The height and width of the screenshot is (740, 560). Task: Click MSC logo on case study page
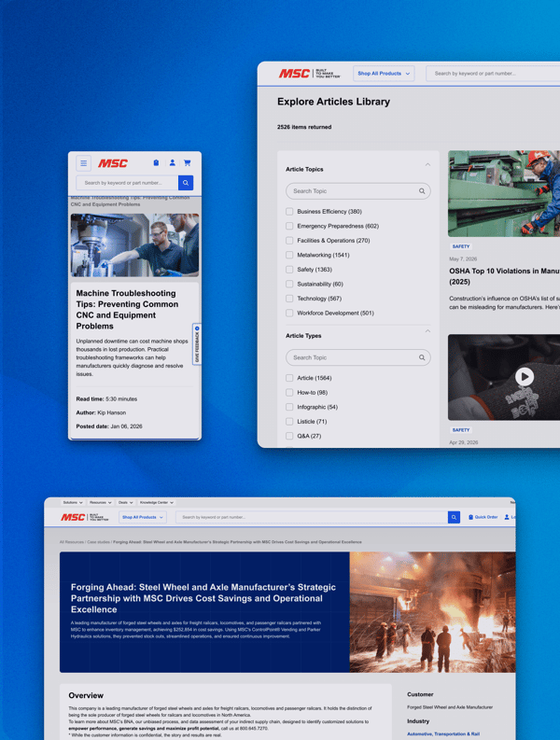(73, 517)
